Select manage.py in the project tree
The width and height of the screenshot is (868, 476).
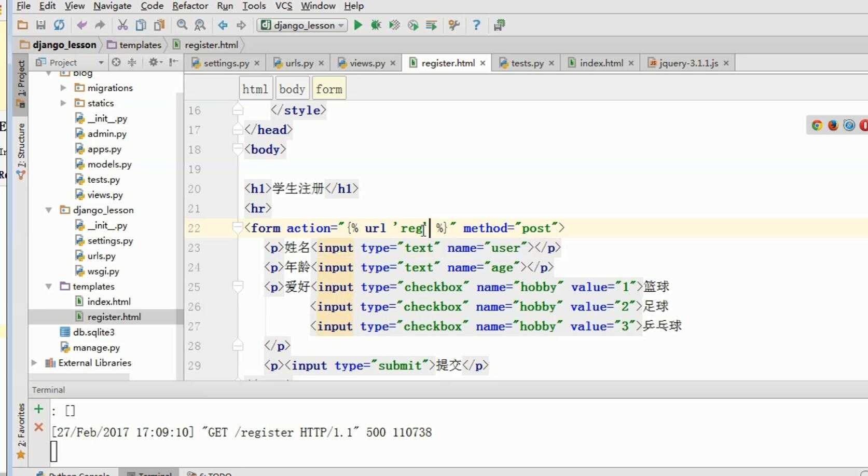pos(90,347)
